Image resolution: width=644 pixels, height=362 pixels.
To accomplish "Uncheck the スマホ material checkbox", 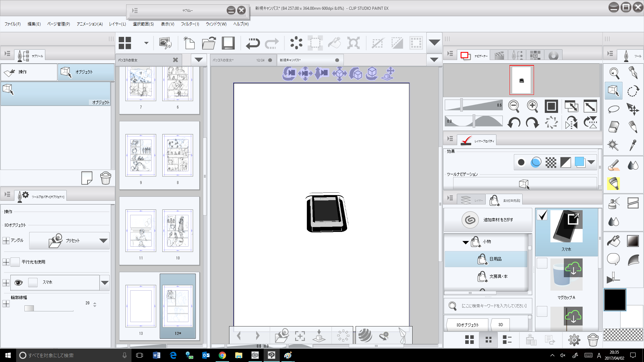I will pyautogui.click(x=542, y=215).
